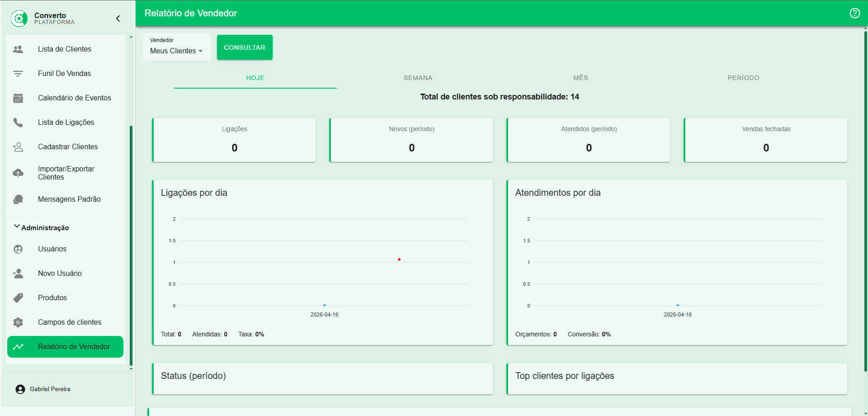Open Importar/Exportar Clientes cloud icon

[x=18, y=173]
